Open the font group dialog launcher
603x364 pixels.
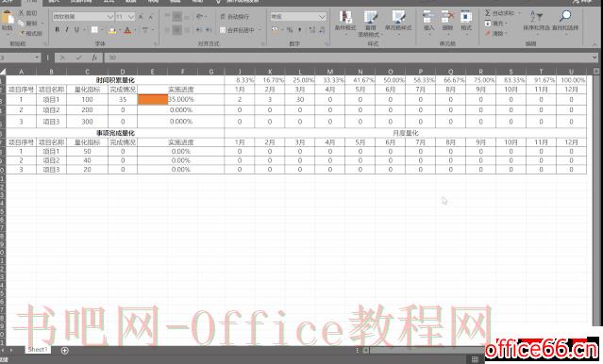[x=156, y=43]
